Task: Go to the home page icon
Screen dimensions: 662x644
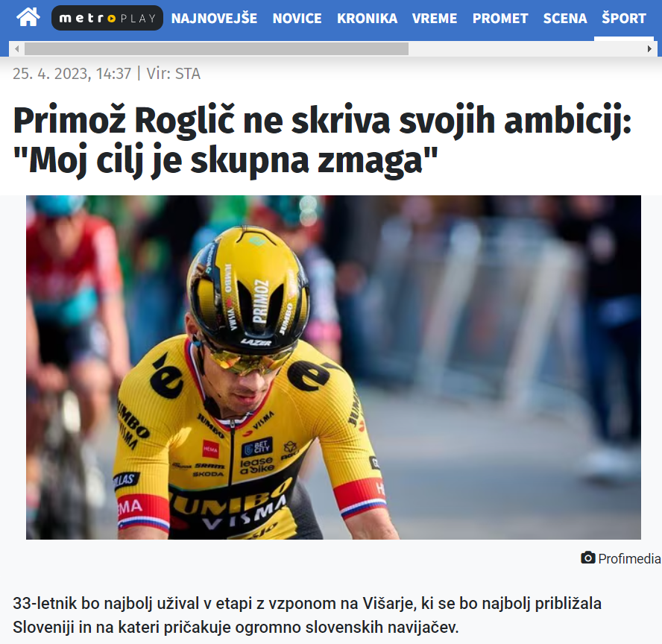Action: (28, 18)
